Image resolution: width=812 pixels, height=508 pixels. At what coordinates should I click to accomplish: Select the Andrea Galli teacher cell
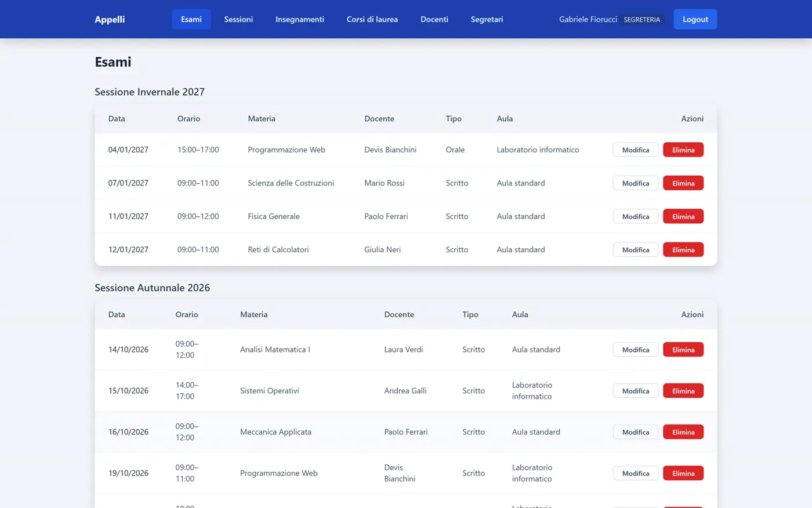pos(405,391)
